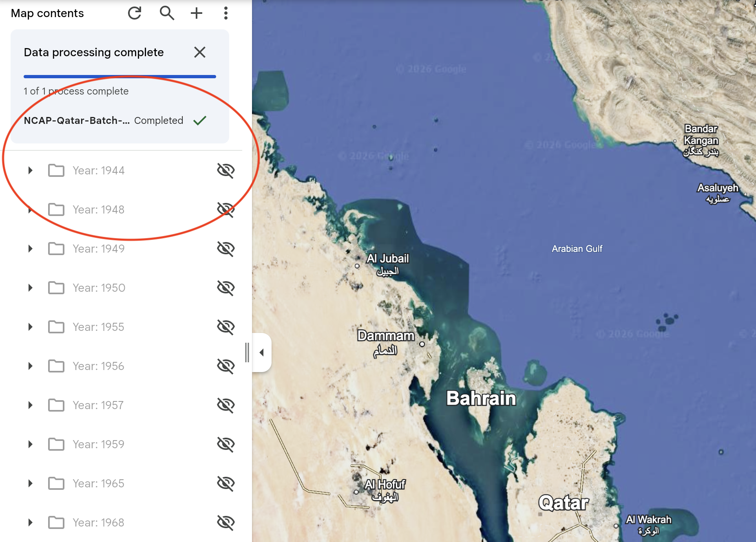Expand the Year: 1968 folder

click(x=30, y=522)
